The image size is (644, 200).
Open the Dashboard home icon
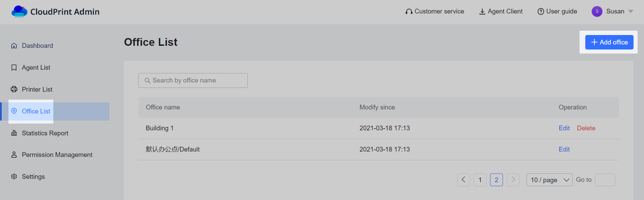14,45
